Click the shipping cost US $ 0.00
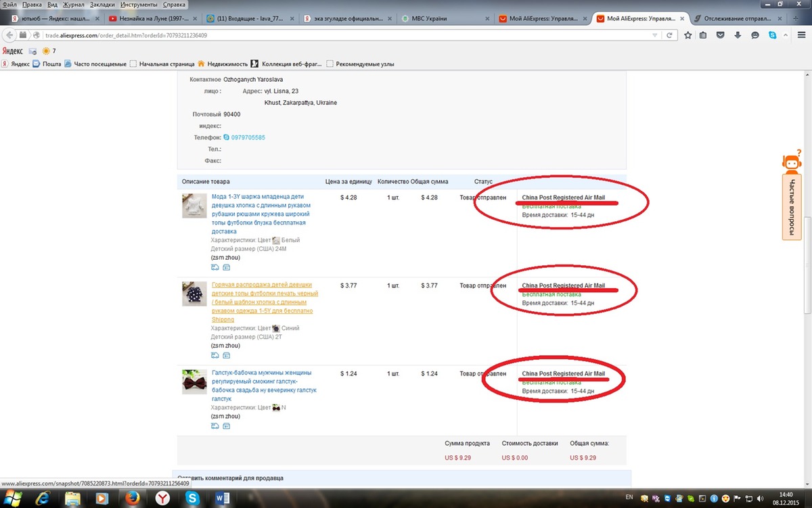This screenshot has width=812, height=508. 516,458
